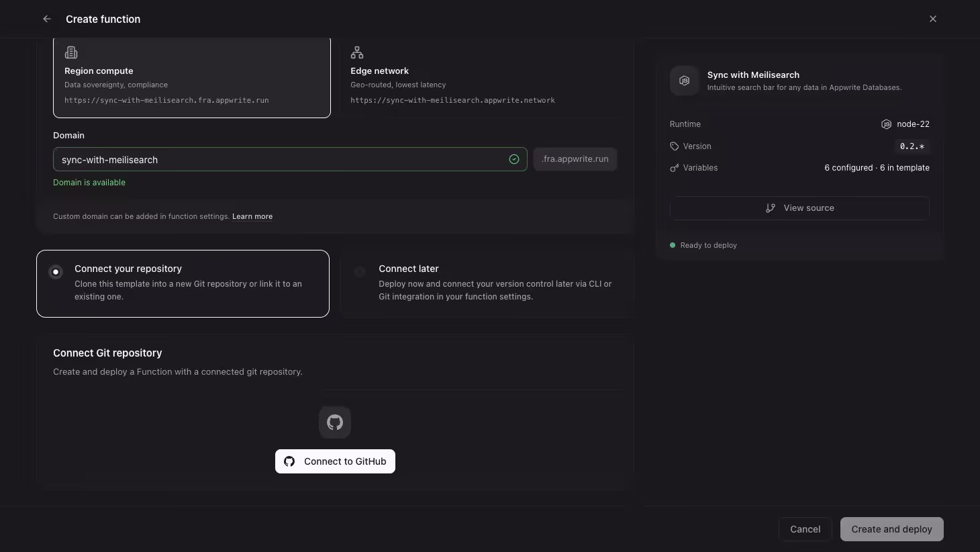
Task: Open the Learn more link
Action: [x=252, y=216]
